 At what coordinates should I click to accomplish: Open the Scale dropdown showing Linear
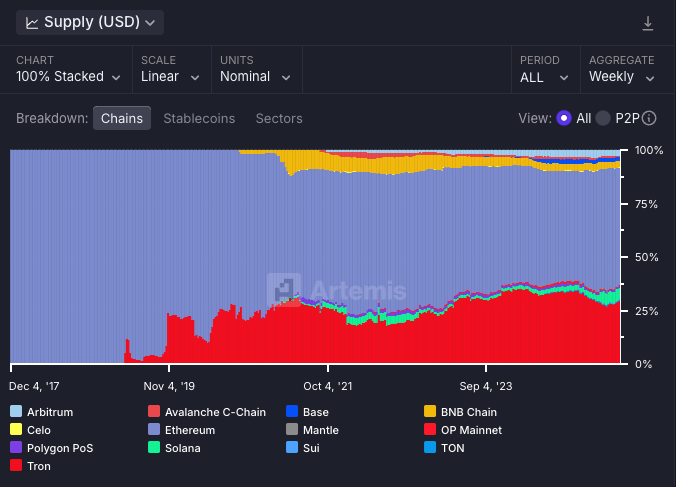click(170, 69)
